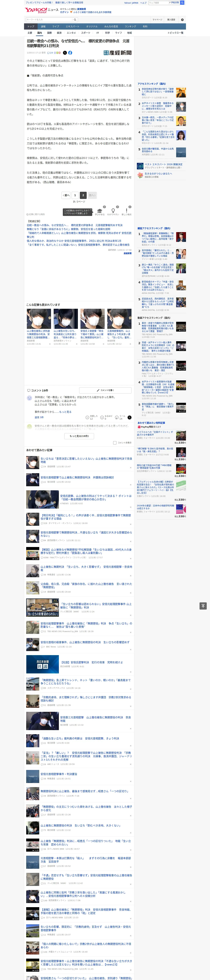Screen dimensions: 210x980
Task: Click ログイン link in header
Action: tap(64, 12)
